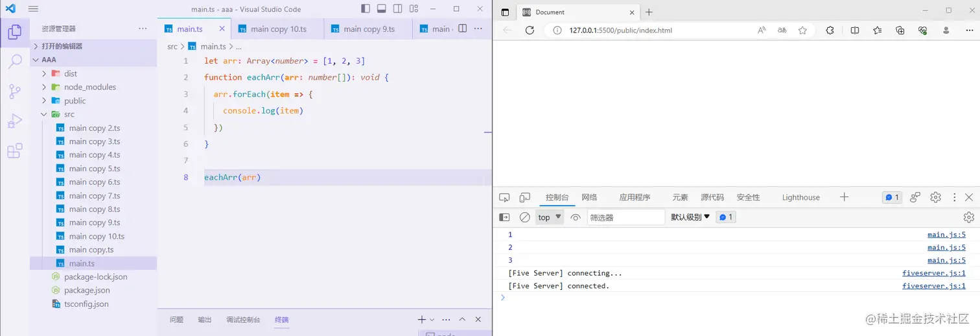The image size is (980, 336).
Task: Open browser split screen icon
Action: tap(855, 30)
